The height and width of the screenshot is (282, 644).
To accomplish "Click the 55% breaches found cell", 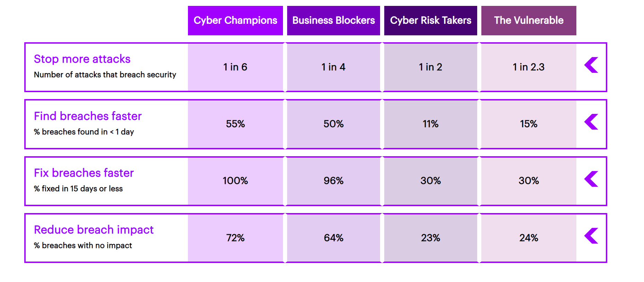I will 235,124.
